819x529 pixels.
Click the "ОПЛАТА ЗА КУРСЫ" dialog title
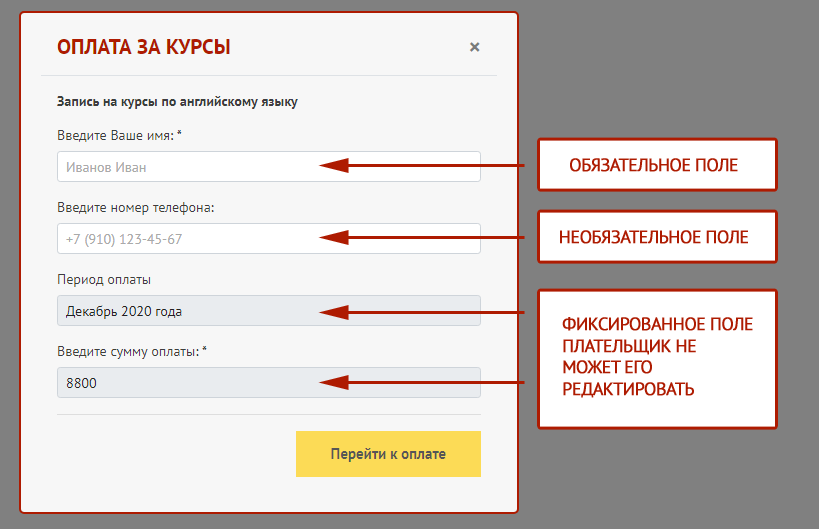pyautogui.click(x=144, y=47)
